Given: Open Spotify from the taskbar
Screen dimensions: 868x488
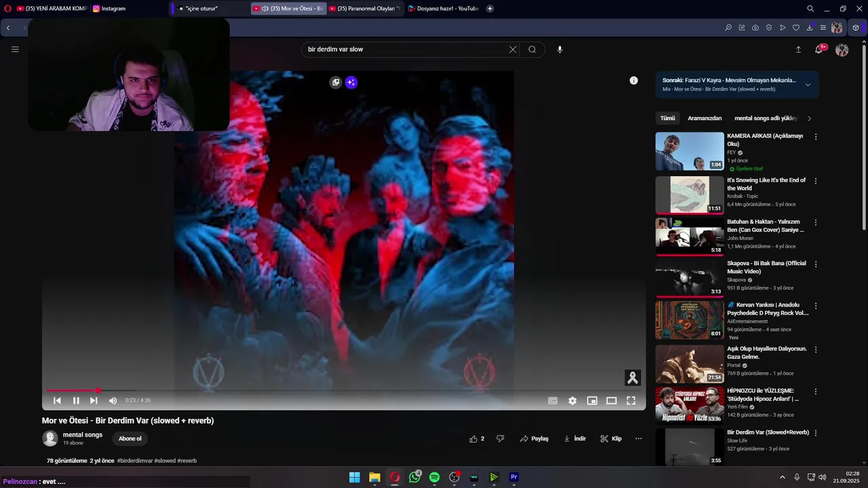Looking at the screenshot, I should [x=435, y=477].
